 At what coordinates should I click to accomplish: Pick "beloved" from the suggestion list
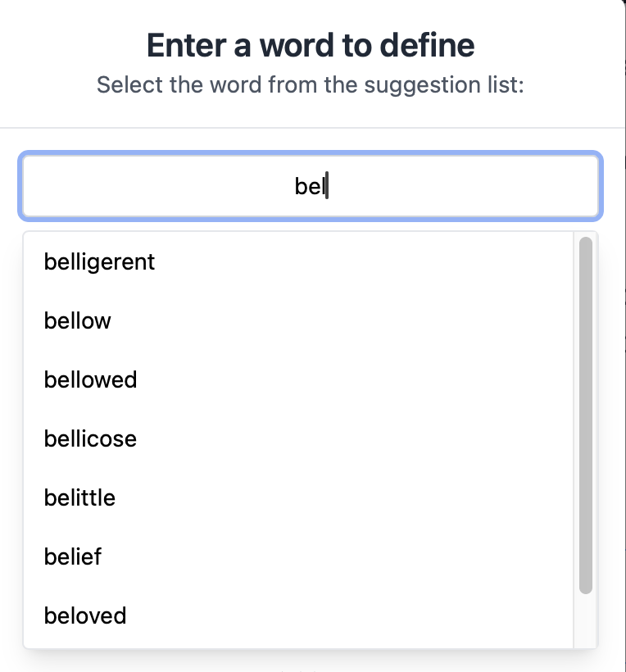pos(85,615)
